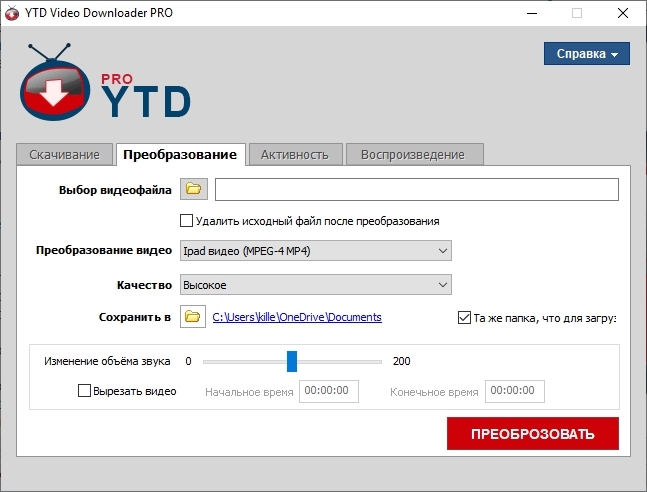Image resolution: width=647 pixels, height=492 pixels.
Task: Click the folder icon next to save path
Action: [192, 317]
